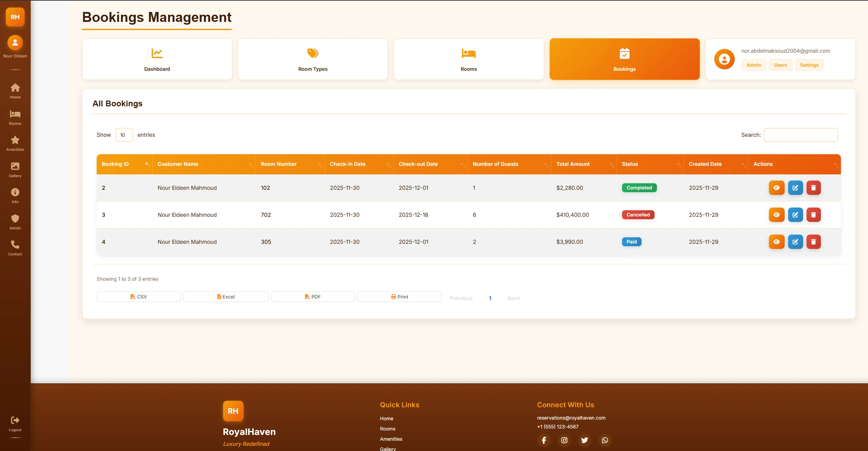
Task: Sort by Check-in Date column
Action: coord(359,164)
